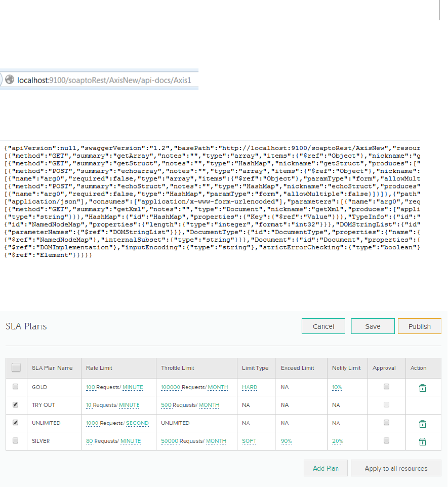Click the Add Plan button

coord(325,468)
